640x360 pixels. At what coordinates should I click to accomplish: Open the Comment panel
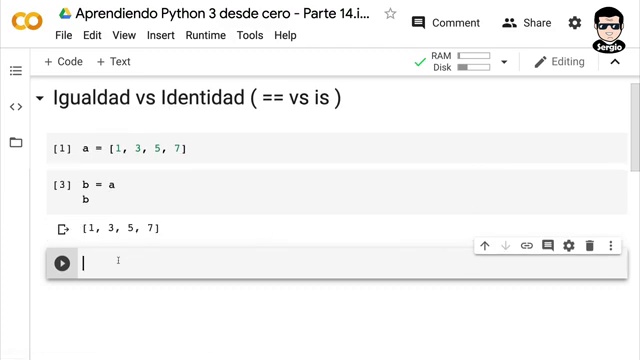(x=446, y=23)
